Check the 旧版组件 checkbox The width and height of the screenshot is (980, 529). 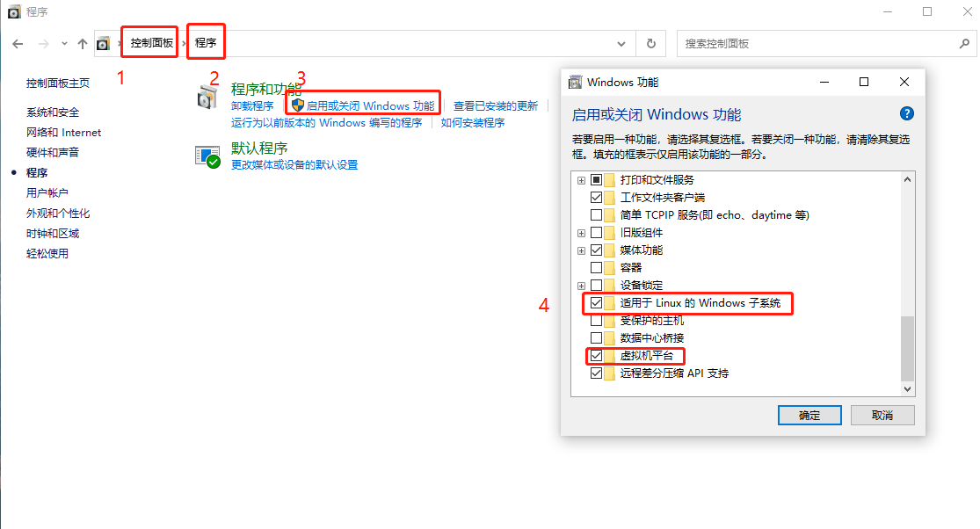pyautogui.click(x=596, y=232)
